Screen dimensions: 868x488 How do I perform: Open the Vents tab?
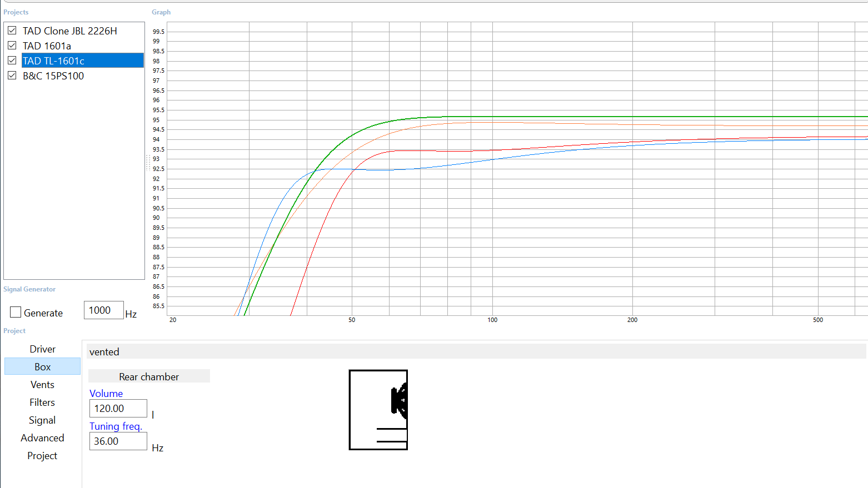tap(42, 385)
